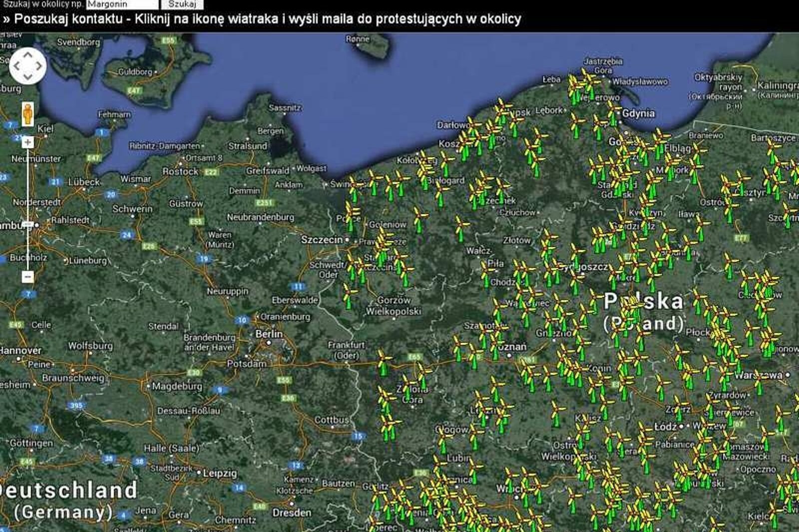
Task: Zoom out with the minus button
Action: point(27,276)
